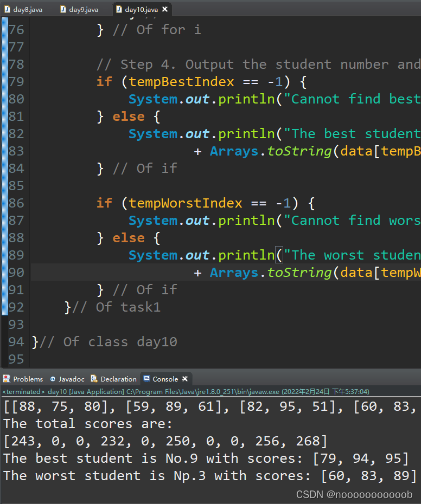Close the day10.java tab with its X
421x504 pixels.
tap(165, 9)
